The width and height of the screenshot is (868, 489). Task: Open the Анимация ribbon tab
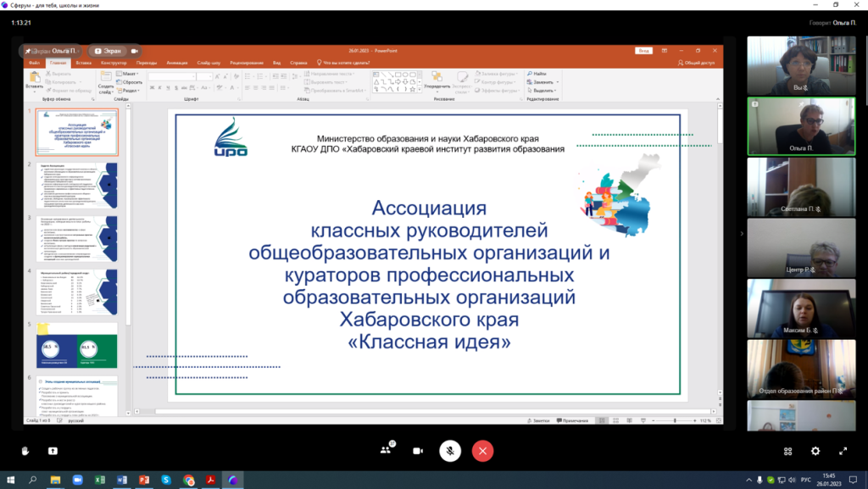pos(177,63)
